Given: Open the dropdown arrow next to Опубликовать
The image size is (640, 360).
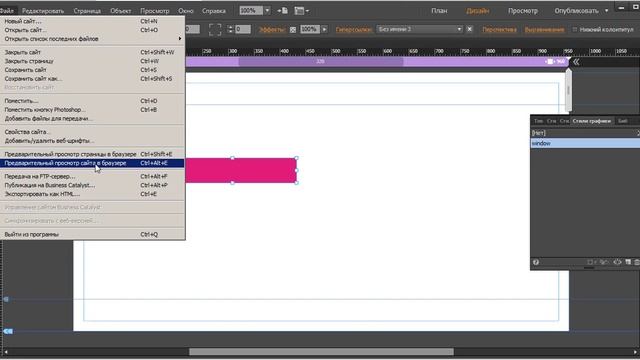Looking at the screenshot, I should (606, 11).
